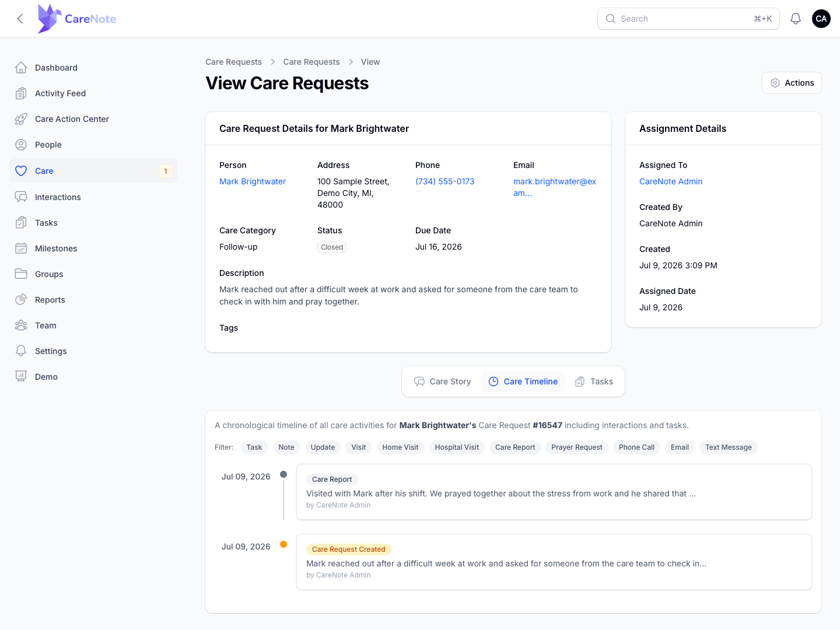Toggle the Update timeline filter
The height and width of the screenshot is (630, 840).
[x=323, y=447]
